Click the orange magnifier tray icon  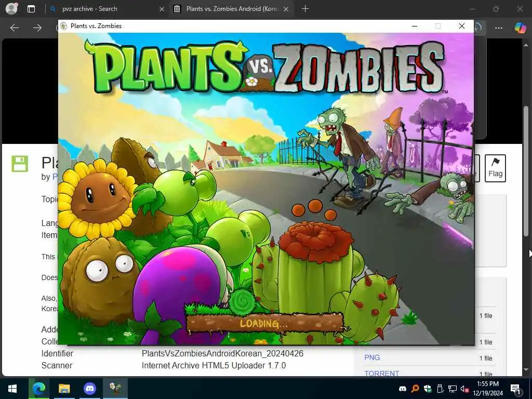415,389
